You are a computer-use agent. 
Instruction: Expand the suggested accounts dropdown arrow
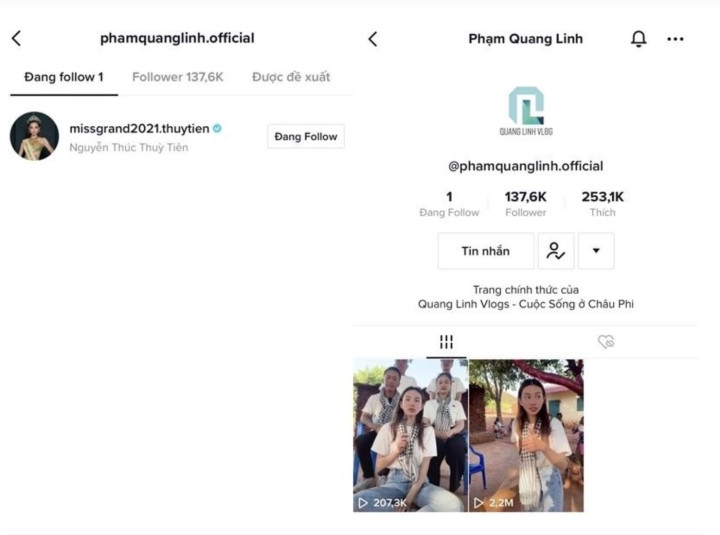point(596,251)
